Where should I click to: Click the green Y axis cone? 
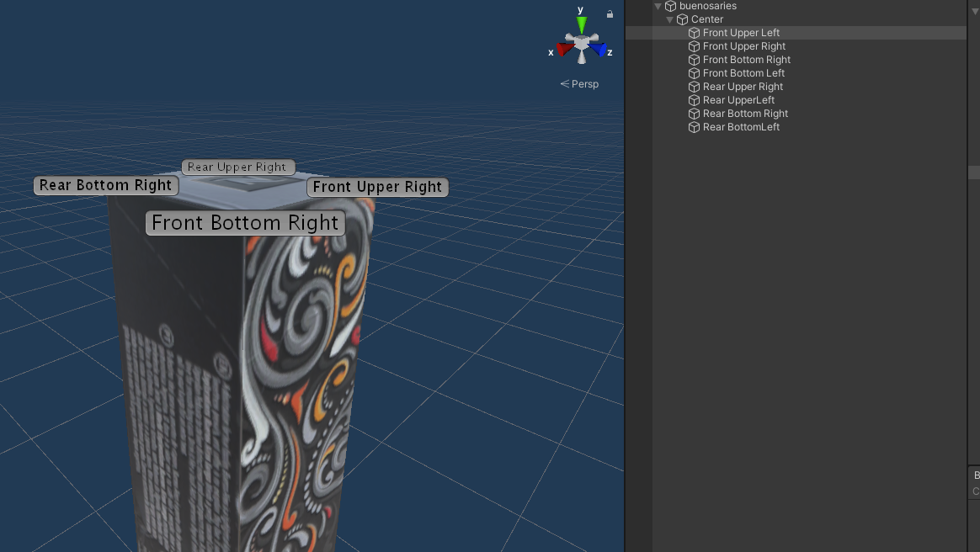581,25
